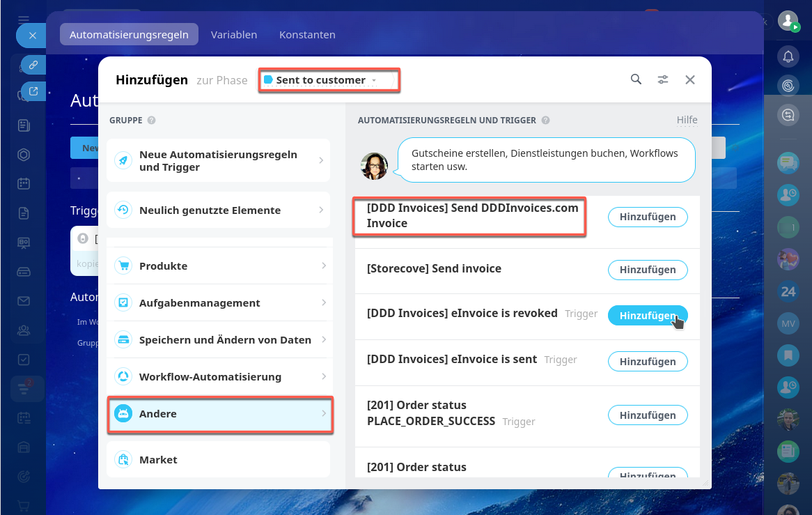Close the slider with the round X button

point(32,36)
